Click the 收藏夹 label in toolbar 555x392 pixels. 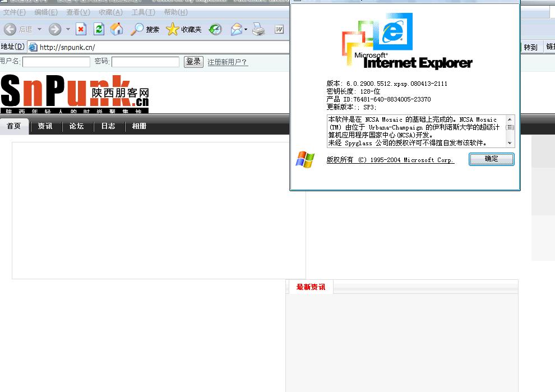(x=192, y=29)
